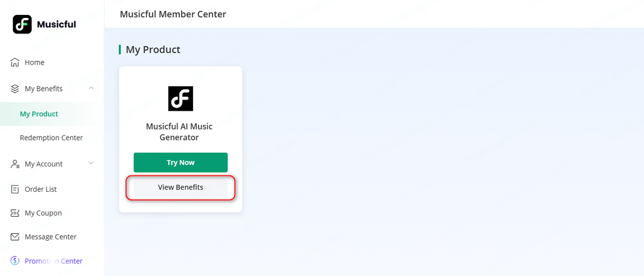Image resolution: width=644 pixels, height=276 pixels.
Task: Click the Musicful logo icon in sidebar
Action: click(x=22, y=24)
